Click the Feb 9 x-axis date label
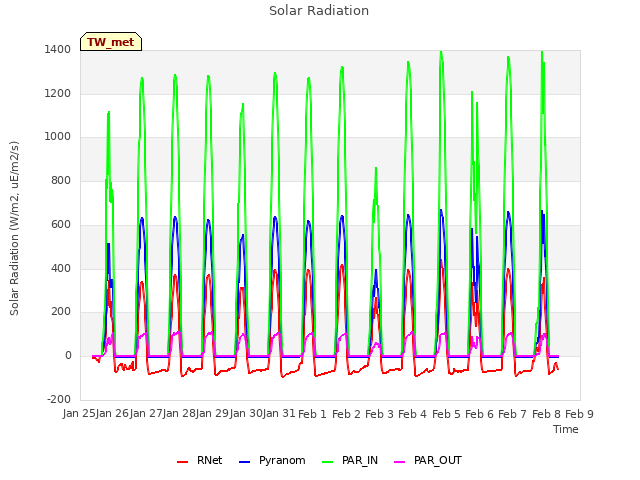Screen dimensions: 640x480 point(579,414)
